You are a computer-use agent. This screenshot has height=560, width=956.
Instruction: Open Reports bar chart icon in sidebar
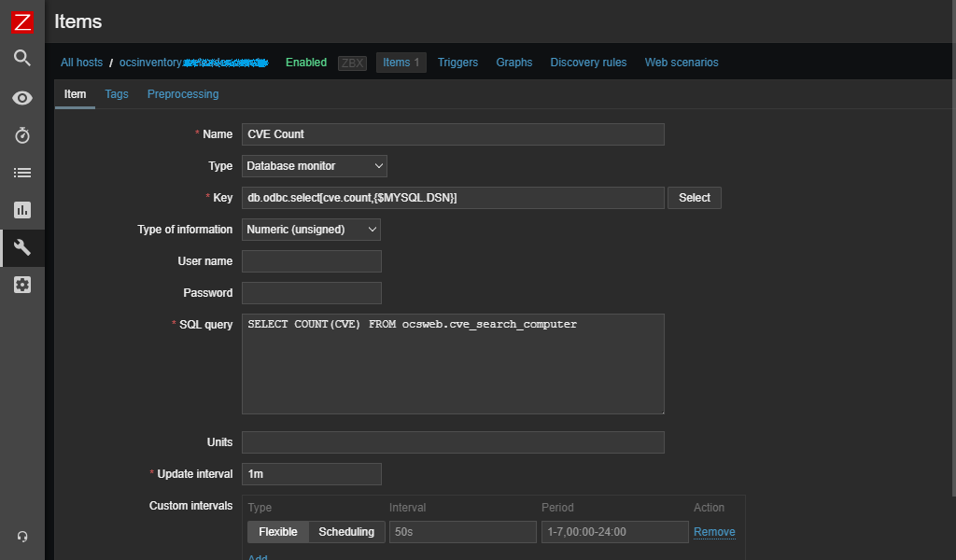tap(22, 210)
